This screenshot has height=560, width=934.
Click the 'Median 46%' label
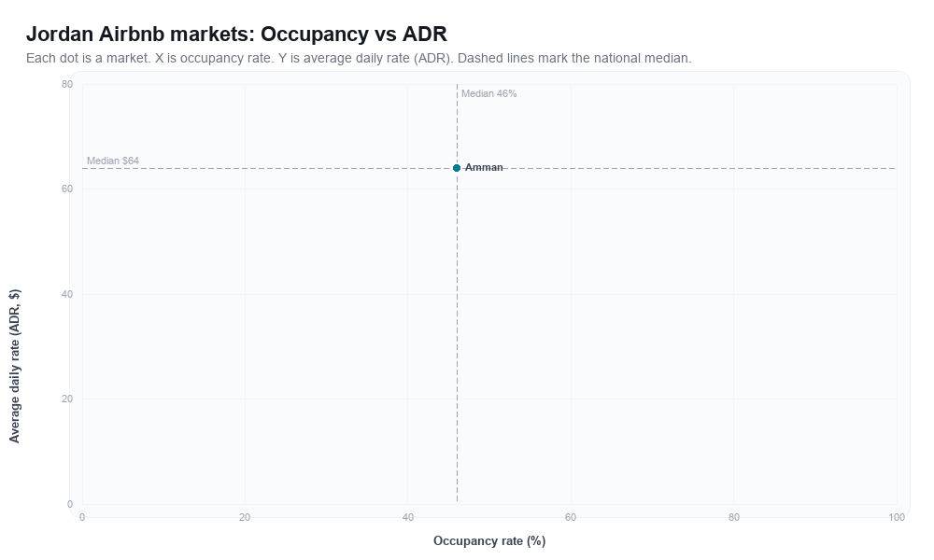coord(489,94)
